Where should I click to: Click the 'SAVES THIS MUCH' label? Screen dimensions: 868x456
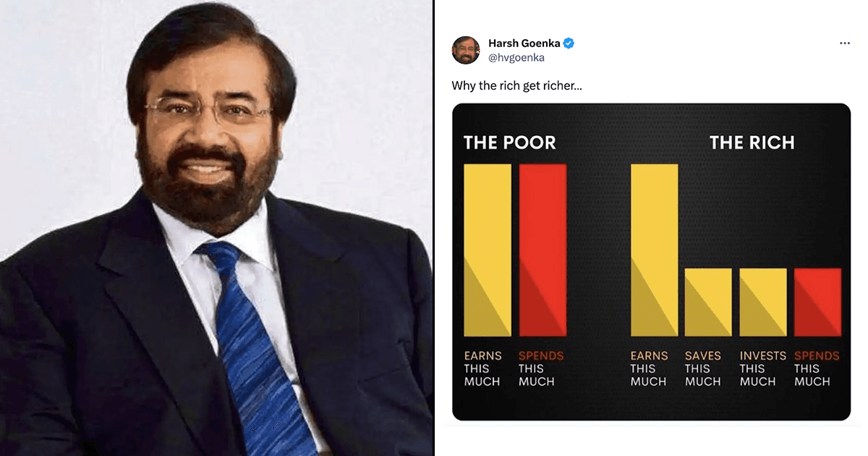tap(703, 368)
